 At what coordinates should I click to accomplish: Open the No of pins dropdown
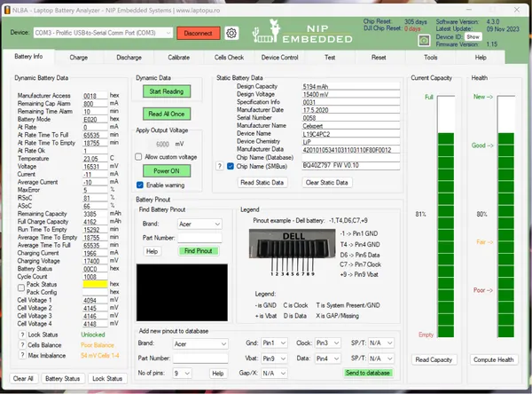tap(182, 374)
